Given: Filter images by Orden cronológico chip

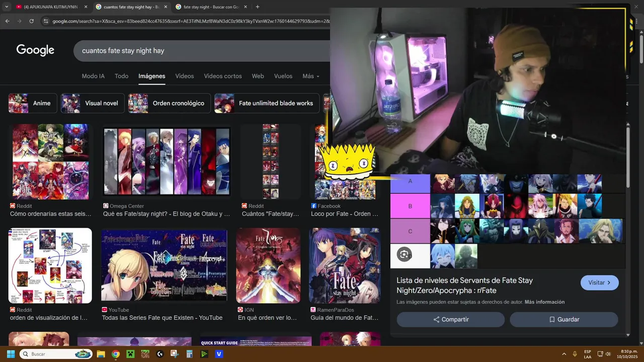Looking at the screenshot, I should [x=170, y=103].
